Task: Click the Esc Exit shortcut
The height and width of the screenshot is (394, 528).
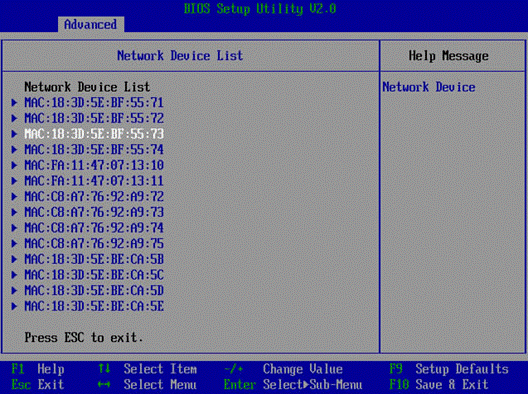Action: (x=38, y=384)
